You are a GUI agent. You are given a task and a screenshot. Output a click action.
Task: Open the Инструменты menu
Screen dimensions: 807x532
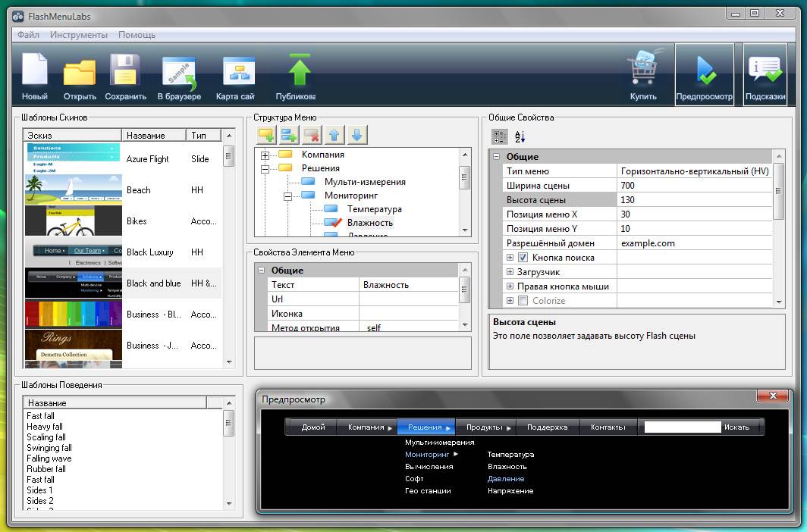point(79,35)
